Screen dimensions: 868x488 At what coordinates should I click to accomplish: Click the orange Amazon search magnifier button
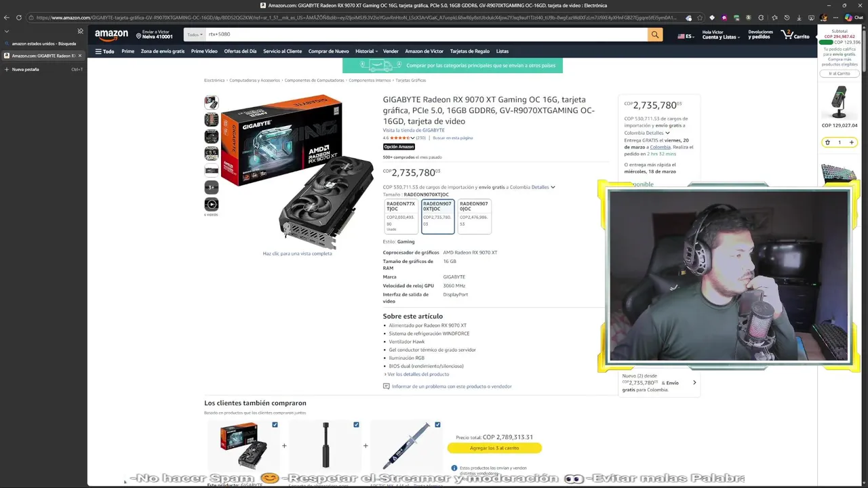(655, 35)
